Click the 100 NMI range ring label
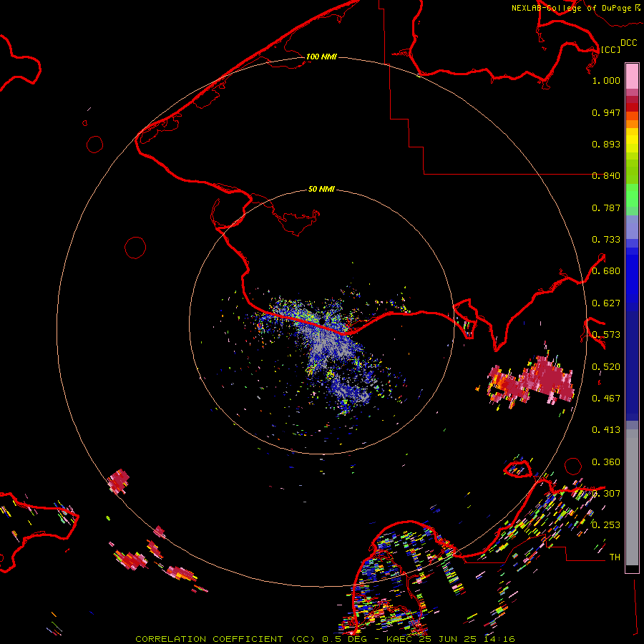The width and height of the screenshot is (644, 644). pyautogui.click(x=321, y=57)
